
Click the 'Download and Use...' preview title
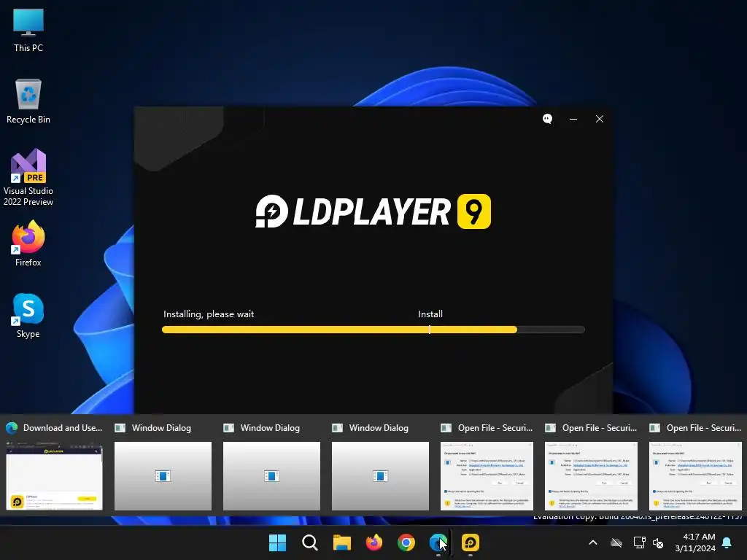point(63,427)
